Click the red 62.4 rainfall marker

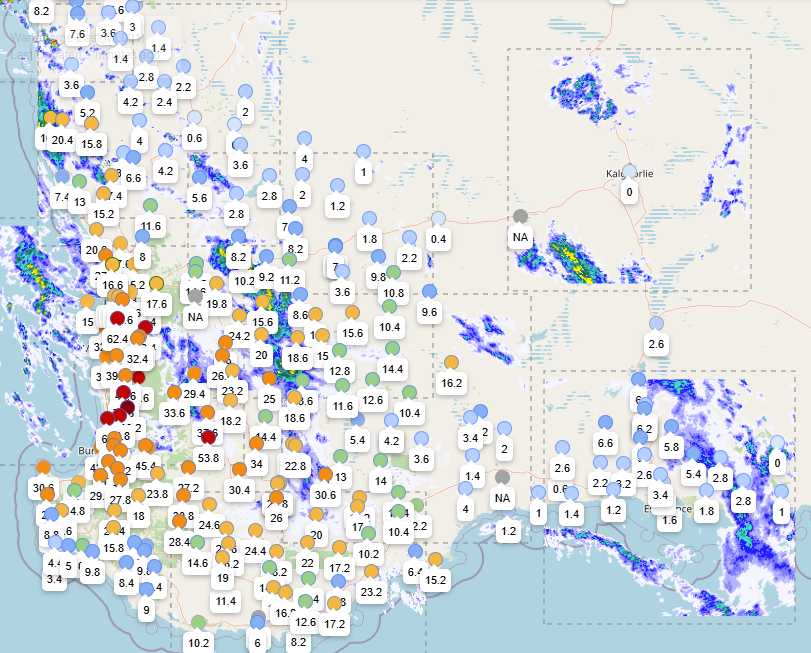click(x=117, y=318)
